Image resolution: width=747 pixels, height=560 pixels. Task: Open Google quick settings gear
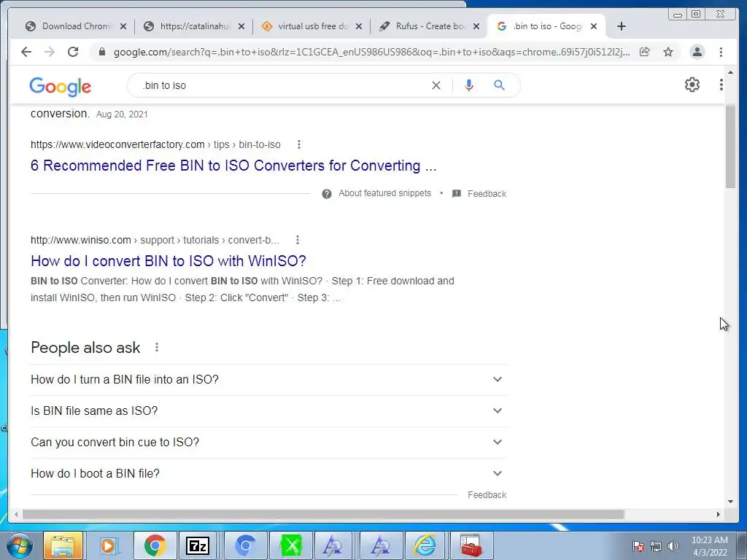coord(692,85)
